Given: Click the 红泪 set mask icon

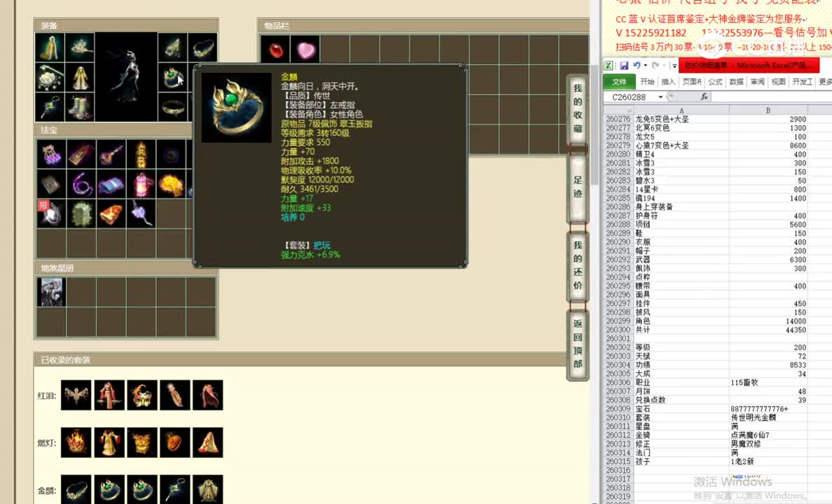Looking at the screenshot, I should (x=141, y=395).
